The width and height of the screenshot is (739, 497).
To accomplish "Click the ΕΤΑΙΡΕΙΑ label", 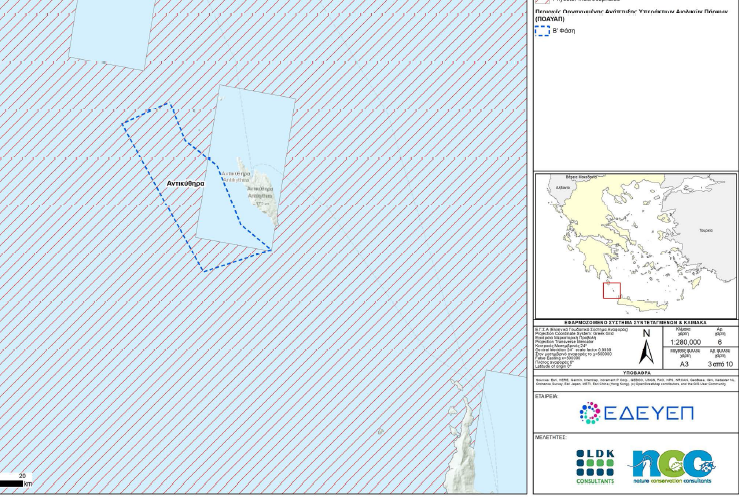I will click(548, 396).
